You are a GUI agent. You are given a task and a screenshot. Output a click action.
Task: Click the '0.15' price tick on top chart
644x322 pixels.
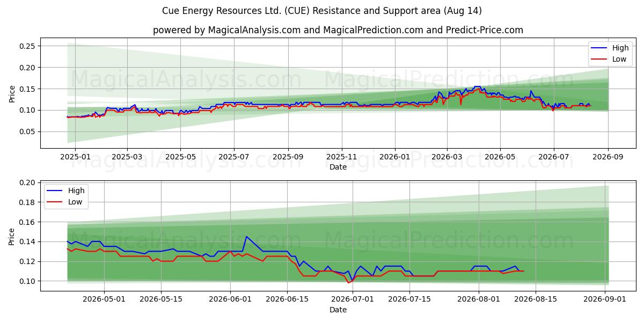(27, 89)
